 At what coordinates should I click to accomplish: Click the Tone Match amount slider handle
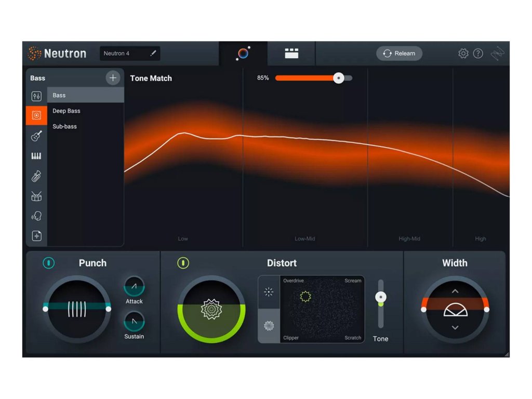[338, 78]
